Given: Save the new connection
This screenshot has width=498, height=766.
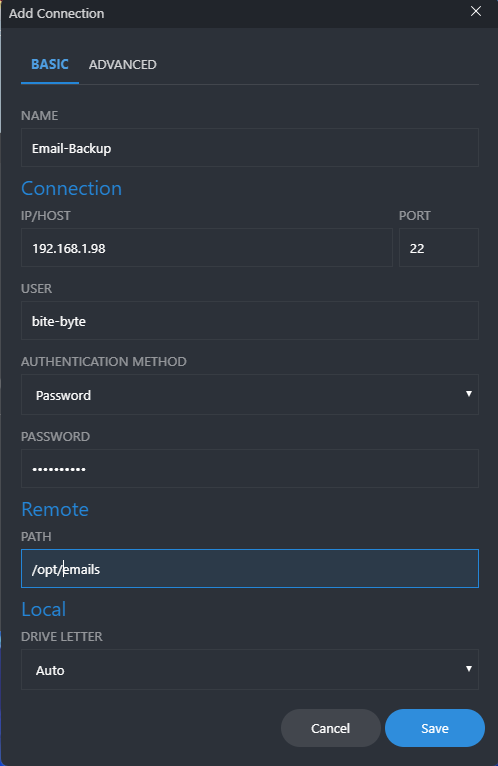Looking at the screenshot, I should tap(435, 728).
